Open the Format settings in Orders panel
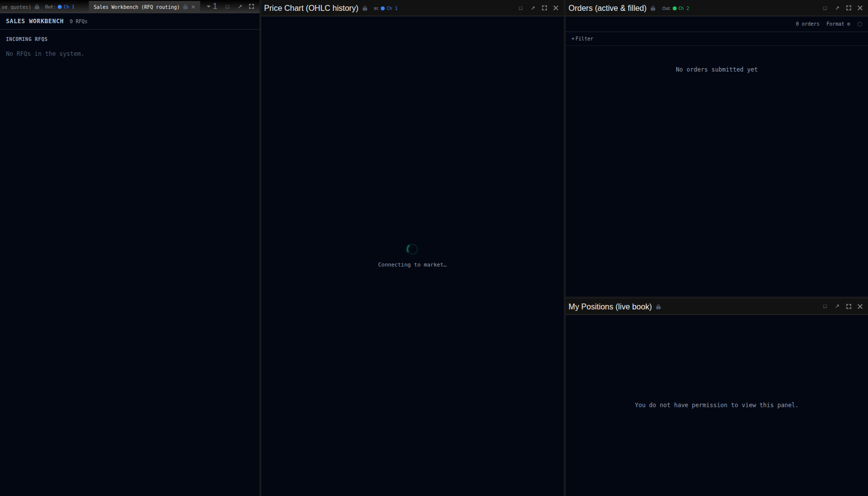Viewport: 868px width, 496px height. (838, 24)
